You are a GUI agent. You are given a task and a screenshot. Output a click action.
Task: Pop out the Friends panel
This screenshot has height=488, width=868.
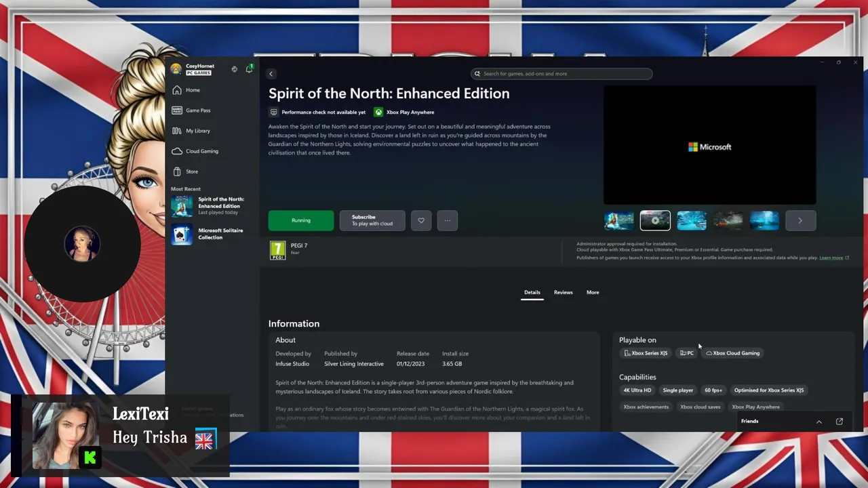coord(840,422)
